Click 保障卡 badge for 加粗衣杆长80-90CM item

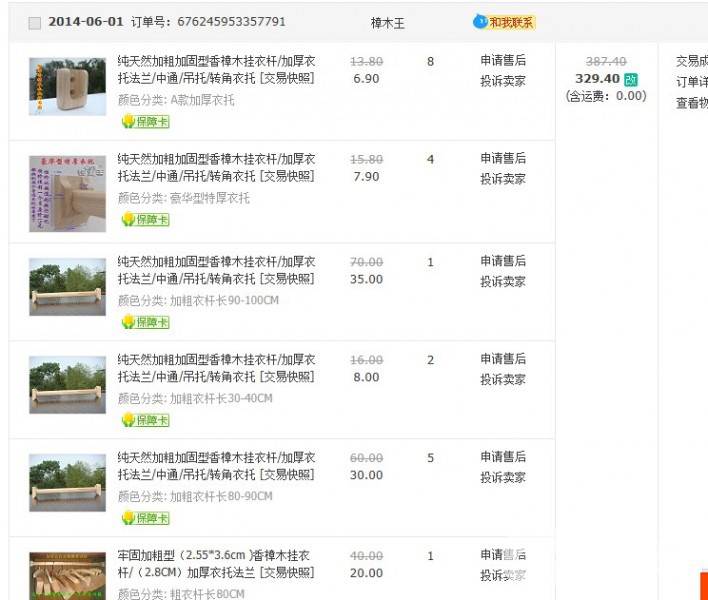pos(145,518)
